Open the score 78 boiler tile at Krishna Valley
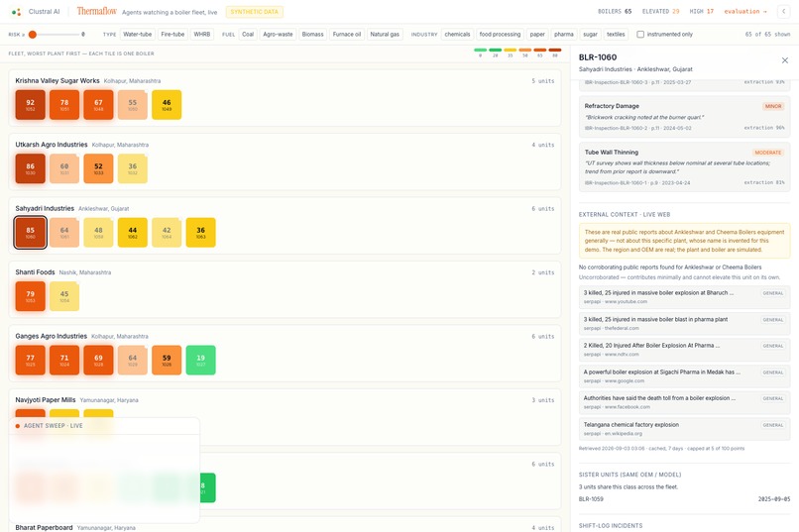Viewport: 799px width, 532px height. tap(64, 105)
